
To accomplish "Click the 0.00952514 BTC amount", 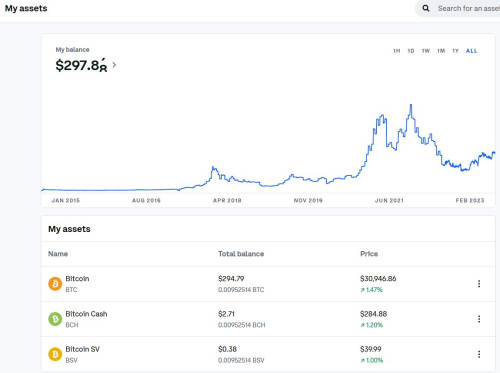I will (241, 290).
